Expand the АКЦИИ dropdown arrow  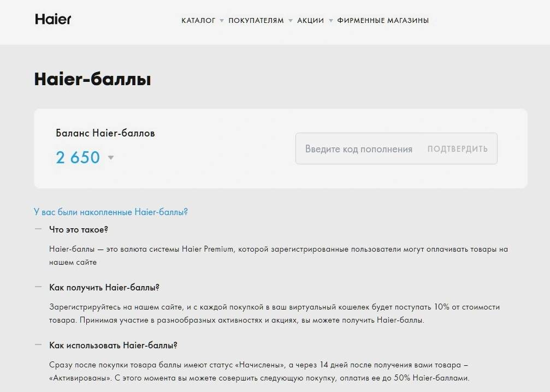coord(331,21)
